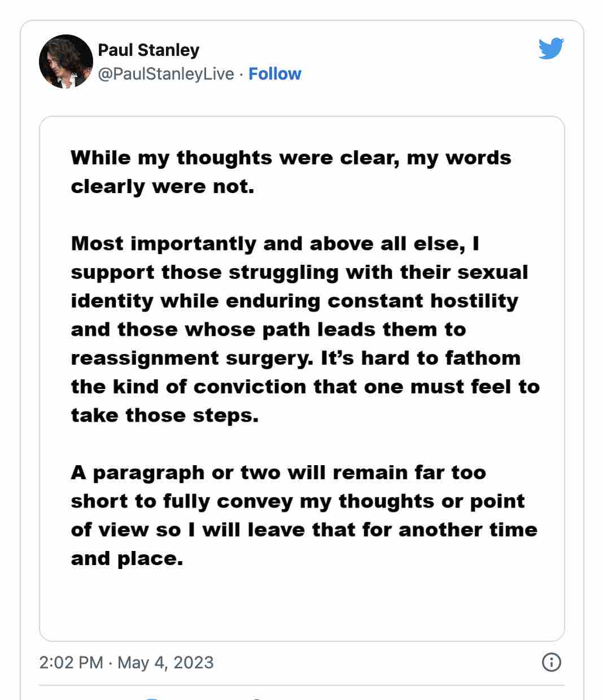
Task: Click the Twitter bird logo
Action: tap(551, 49)
